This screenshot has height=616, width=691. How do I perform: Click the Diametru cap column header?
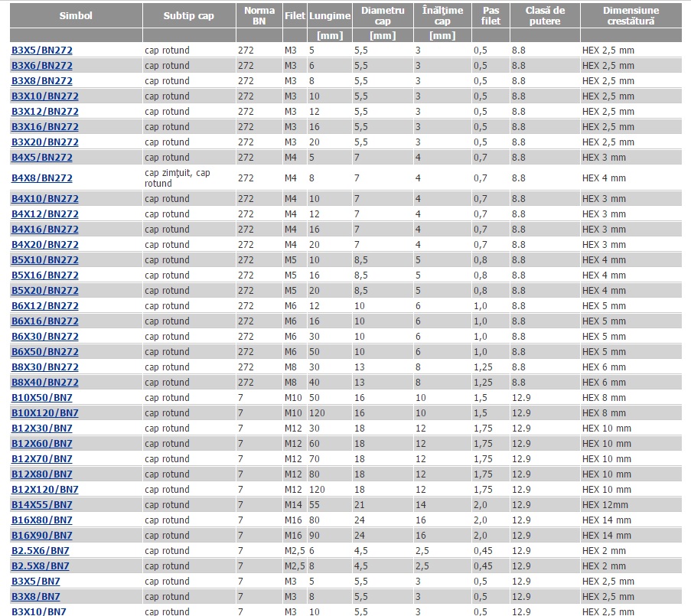click(x=383, y=16)
